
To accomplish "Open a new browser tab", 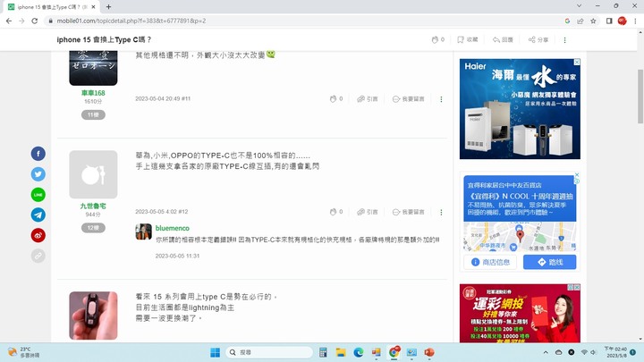I will (108, 7).
